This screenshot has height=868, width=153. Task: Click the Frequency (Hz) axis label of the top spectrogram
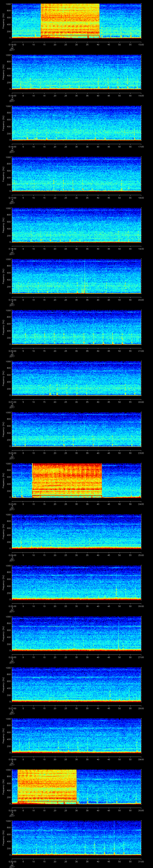[3, 21]
